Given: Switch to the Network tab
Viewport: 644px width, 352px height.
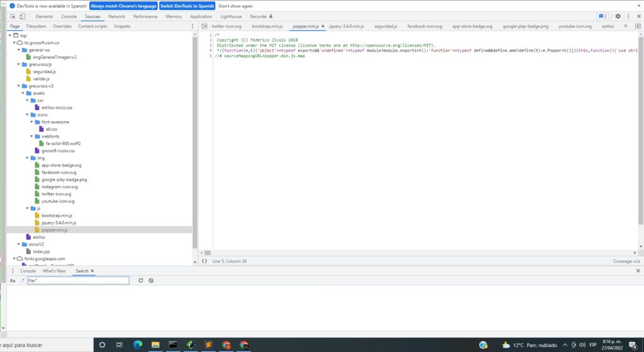Looking at the screenshot, I should click(x=116, y=16).
